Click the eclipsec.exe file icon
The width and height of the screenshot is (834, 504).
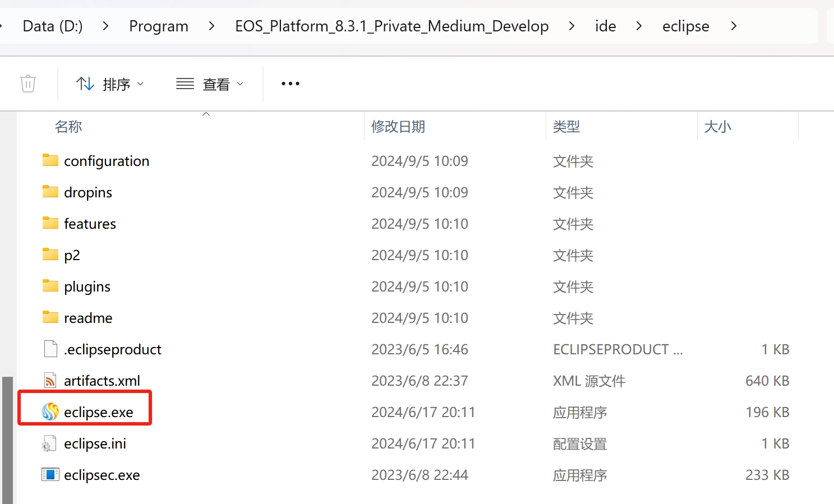[50, 475]
